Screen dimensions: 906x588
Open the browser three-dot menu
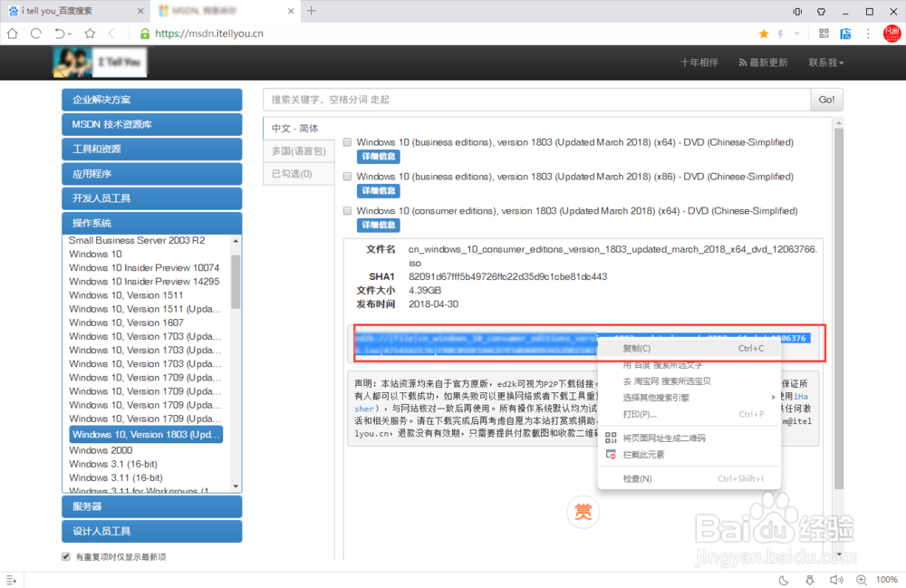coord(868,34)
